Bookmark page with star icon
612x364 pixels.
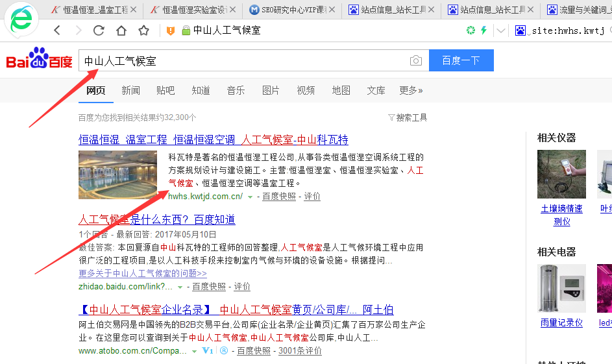144,30
